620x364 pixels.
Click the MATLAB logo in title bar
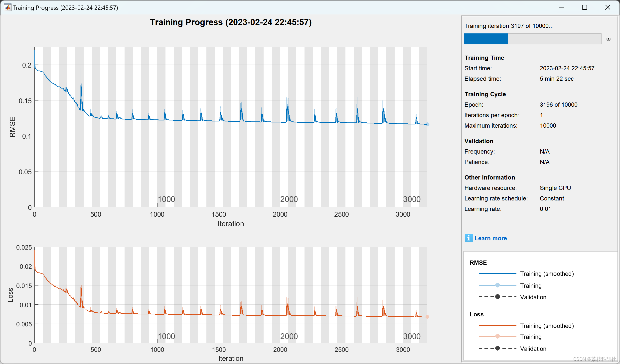click(x=8, y=7)
